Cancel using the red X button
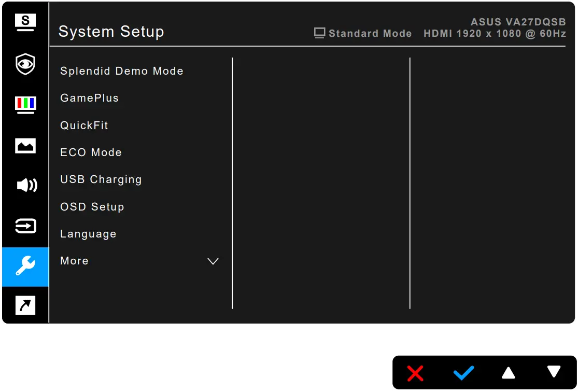The image size is (578, 392). 415,373
